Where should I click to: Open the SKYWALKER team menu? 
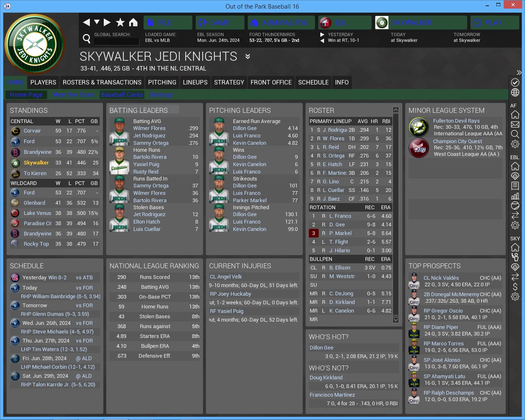pos(421,23)
